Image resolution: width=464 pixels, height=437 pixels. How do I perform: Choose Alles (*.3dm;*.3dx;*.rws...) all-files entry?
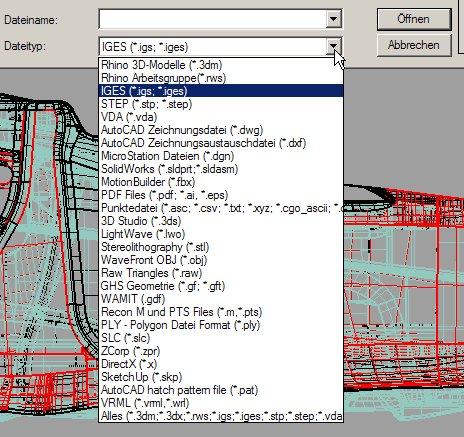(221, 416)
